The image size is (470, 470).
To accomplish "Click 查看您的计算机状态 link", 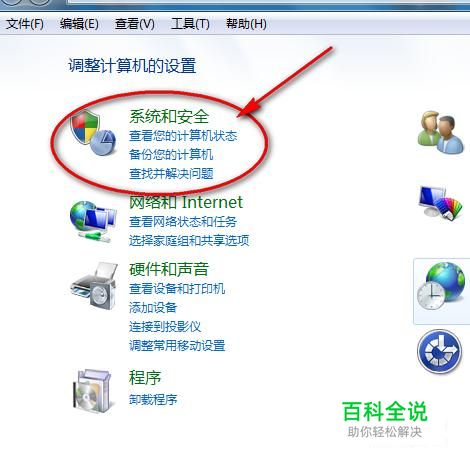I will [x=183, y=136].
